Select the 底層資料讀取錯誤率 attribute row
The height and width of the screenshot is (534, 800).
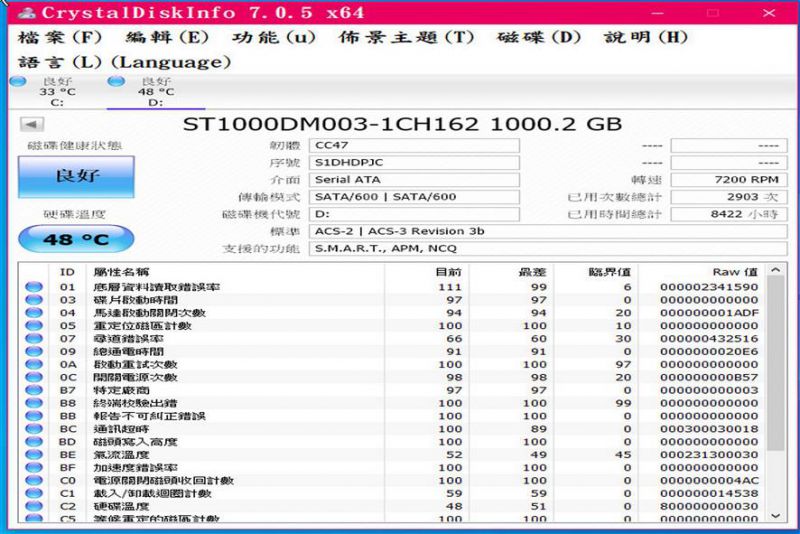(x=392, y=287)
